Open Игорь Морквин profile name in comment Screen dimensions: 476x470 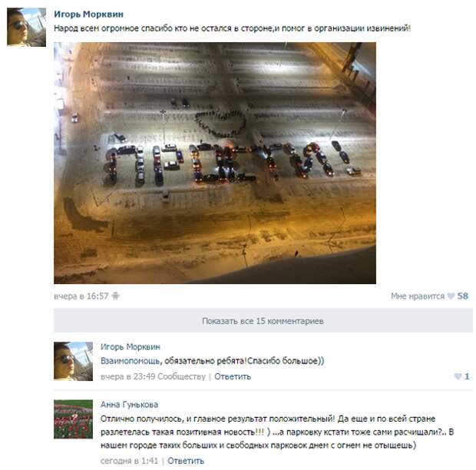[131, 346]
